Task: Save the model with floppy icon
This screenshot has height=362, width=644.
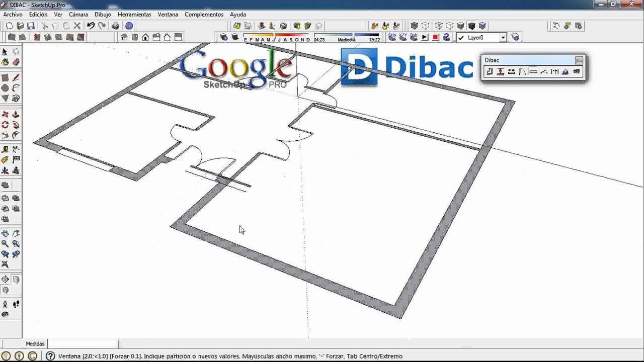Action: pyautogui.click(x=31, y=26)
